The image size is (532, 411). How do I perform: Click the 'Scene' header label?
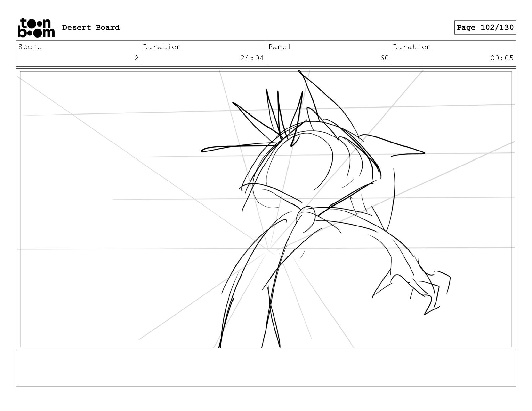point(30,47)
